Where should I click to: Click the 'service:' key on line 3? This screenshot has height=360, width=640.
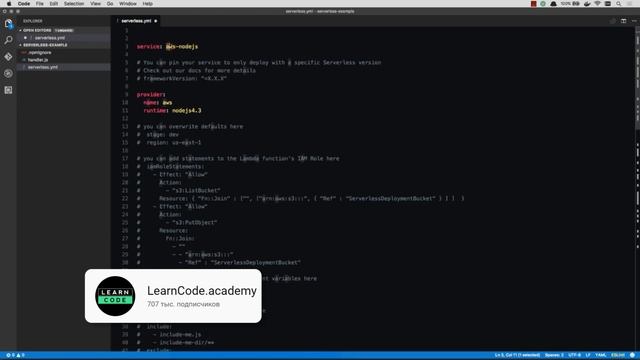coord(149,47)
